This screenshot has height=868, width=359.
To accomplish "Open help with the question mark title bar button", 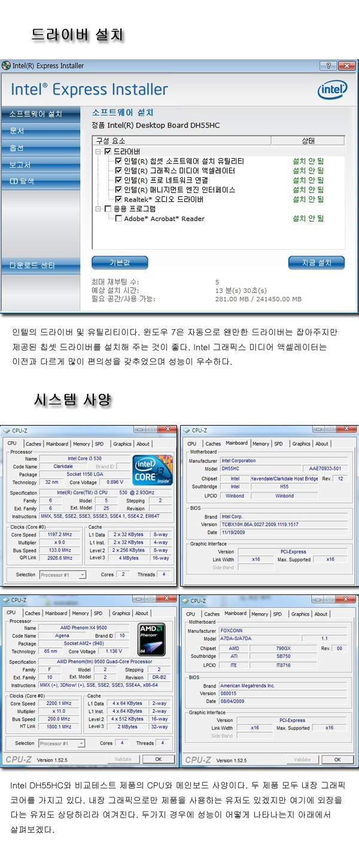I will (328, 65).
